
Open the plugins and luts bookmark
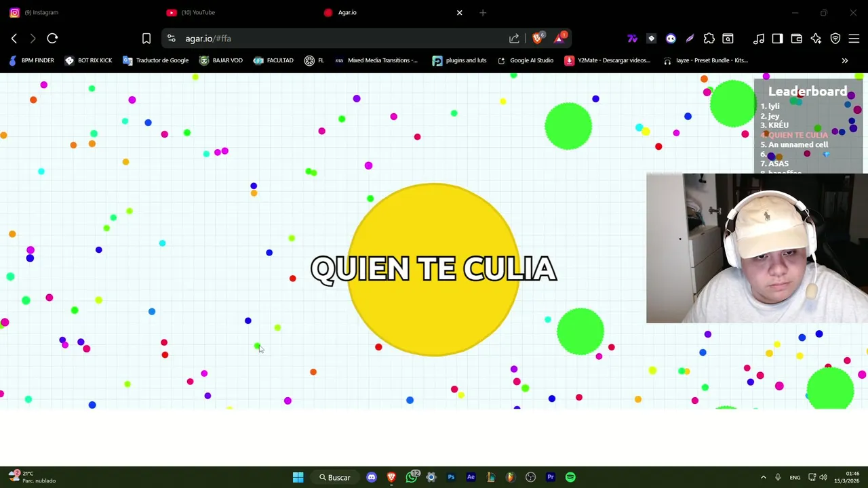coord(460,60)
